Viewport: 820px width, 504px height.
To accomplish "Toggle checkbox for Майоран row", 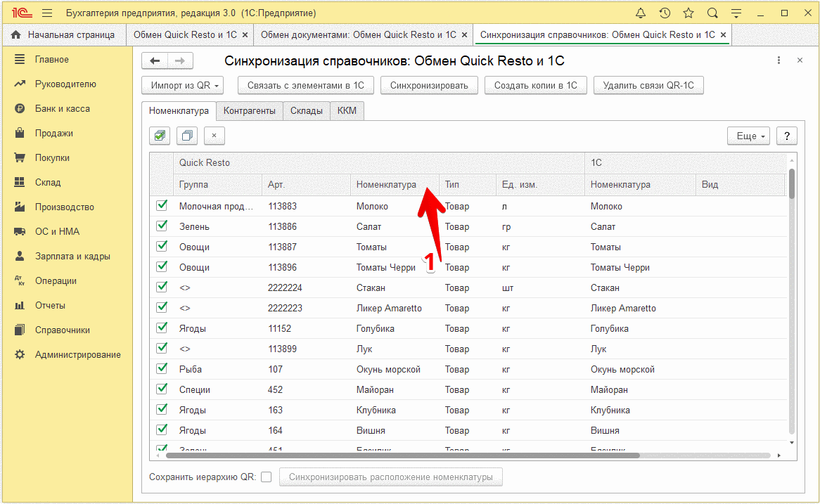I will click(162, 389).
